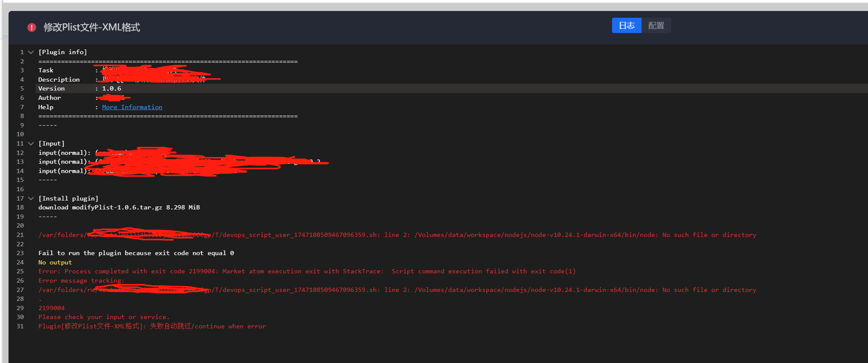Viewport: 868px width, 363px height.
Task: Click the [Plugin info] header text
Action: click(63, 52)
